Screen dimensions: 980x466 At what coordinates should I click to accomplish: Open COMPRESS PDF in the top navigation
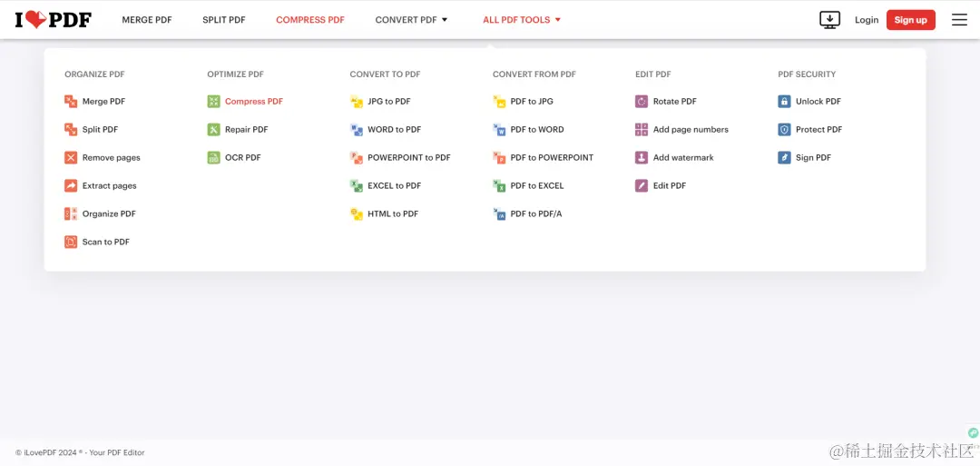(x=310, y=20)
